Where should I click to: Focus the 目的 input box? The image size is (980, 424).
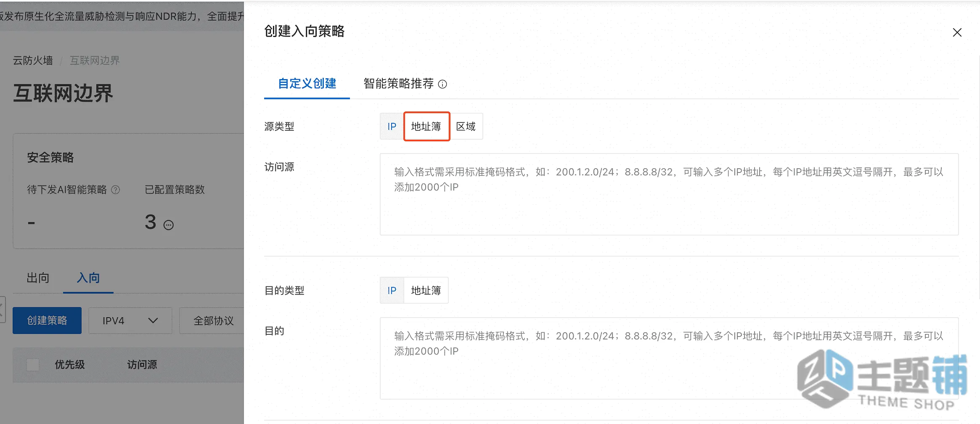[x=669, y=358]
